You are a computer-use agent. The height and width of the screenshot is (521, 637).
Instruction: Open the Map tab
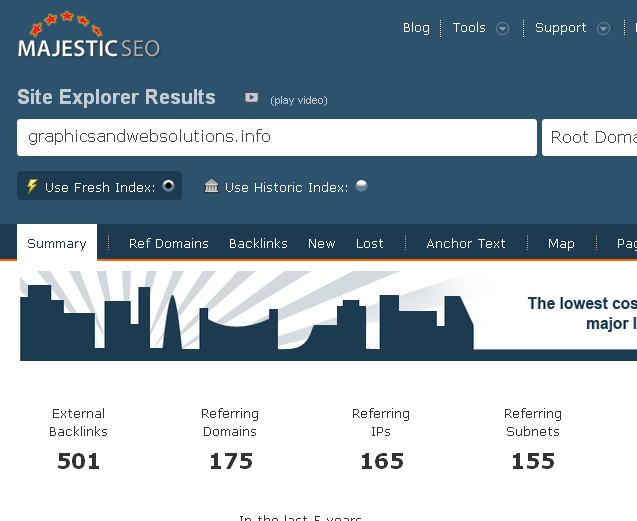(561, 243)
